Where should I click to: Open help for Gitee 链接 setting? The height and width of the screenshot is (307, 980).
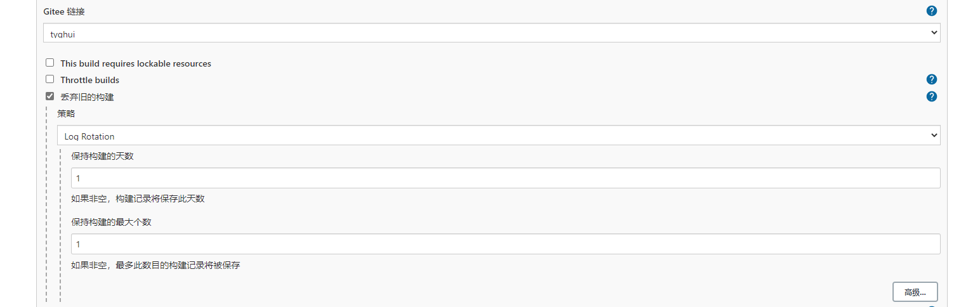[x=932, y=11]
